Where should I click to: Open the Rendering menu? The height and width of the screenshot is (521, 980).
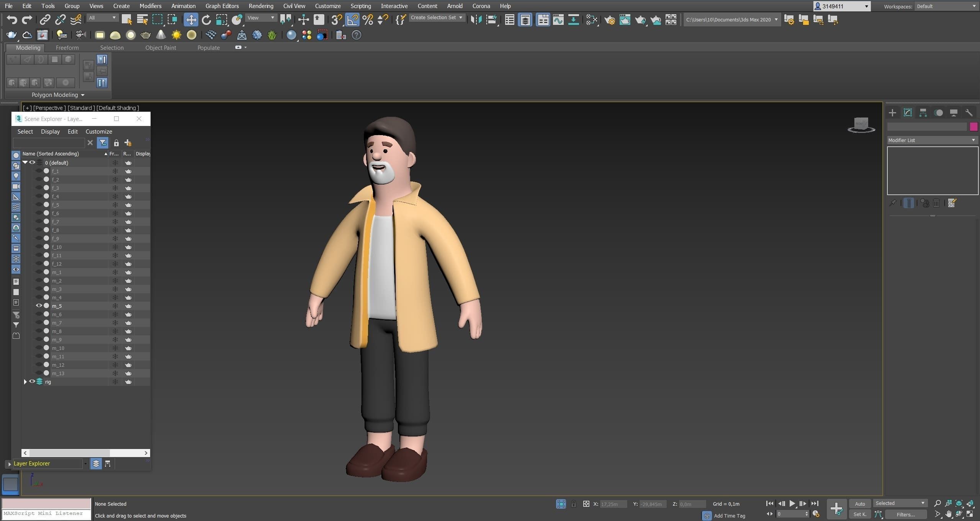point(261,6)
